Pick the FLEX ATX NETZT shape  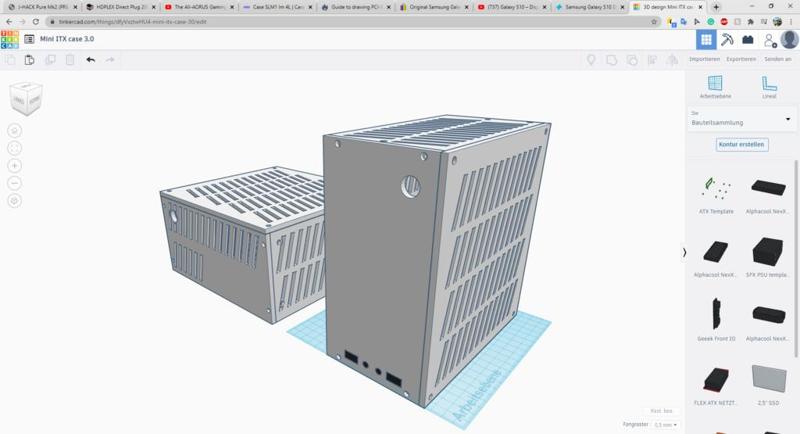[x=716, y=385]
